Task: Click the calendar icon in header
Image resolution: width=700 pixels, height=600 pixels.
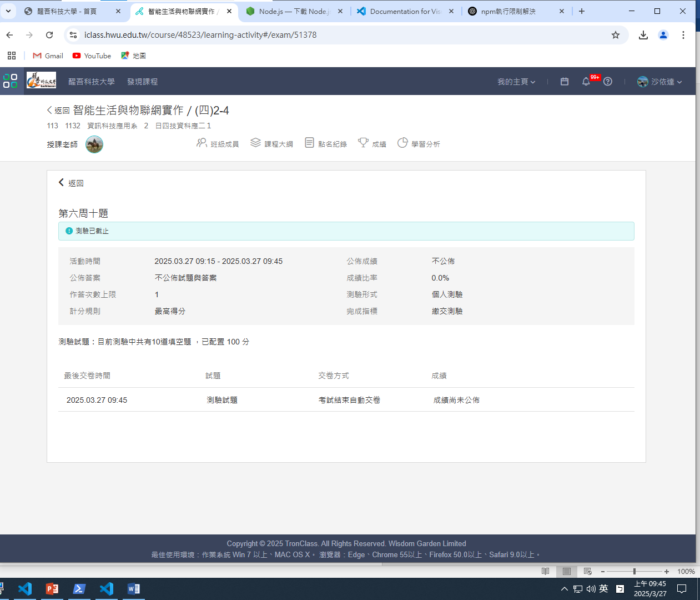Action: coord(565,82)
